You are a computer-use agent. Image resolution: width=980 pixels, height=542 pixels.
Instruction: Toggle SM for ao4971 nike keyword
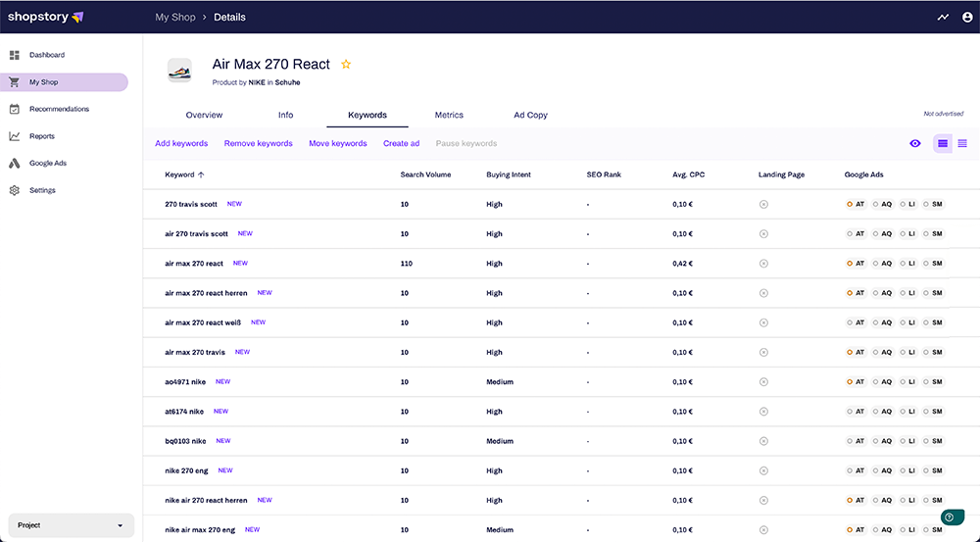932,382
